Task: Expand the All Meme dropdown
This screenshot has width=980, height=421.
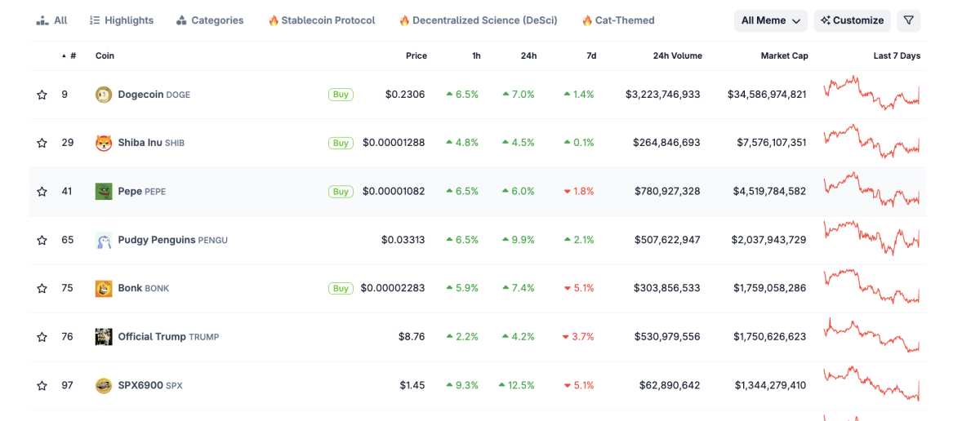Action: (x=770, y=20)
